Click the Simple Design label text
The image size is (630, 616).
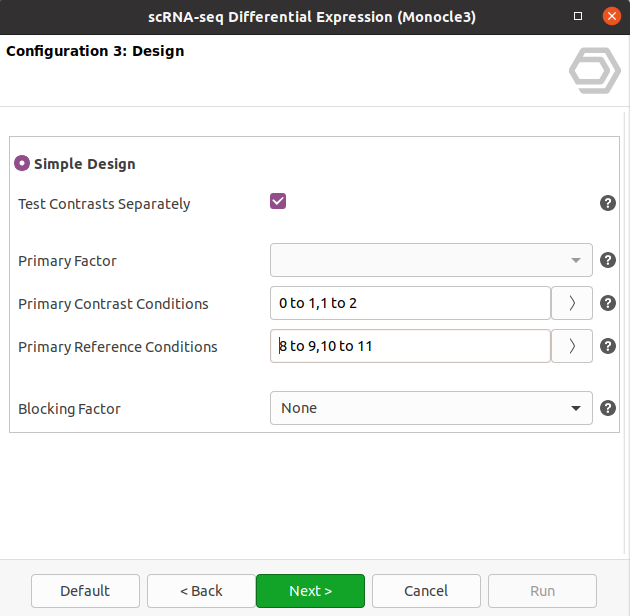85,164
